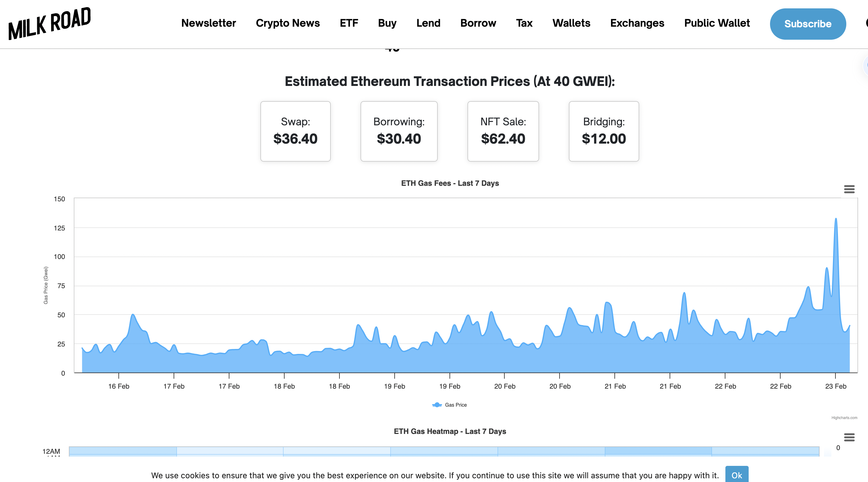868x482 pixels.
Task: Click the Highcharts.com credit link
Action: click(844, 417)
